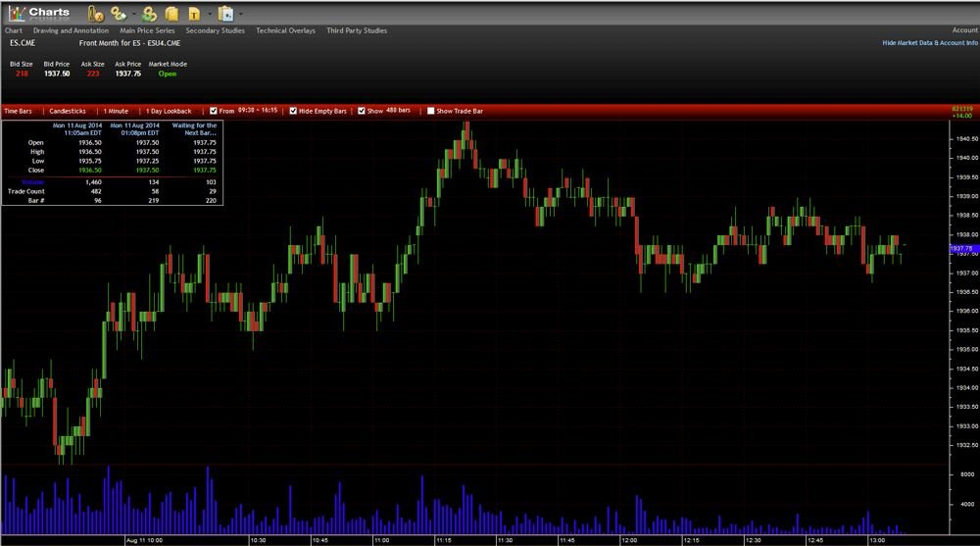Click the chain link with plus icon
The width and height of the screenshot is (980, 546).
pyautogui.click(x=118, y=14)
